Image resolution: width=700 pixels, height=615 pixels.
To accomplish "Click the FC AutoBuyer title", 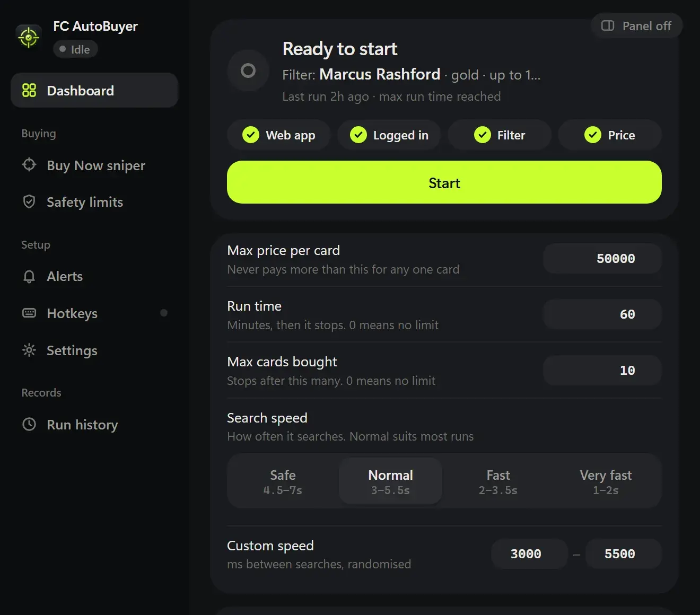I will tap(95, 26).
